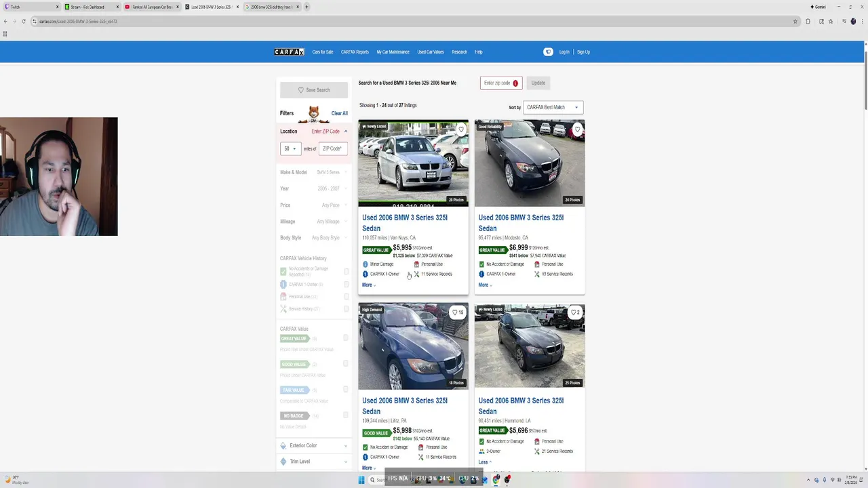Click the CARFAX 1-Owner badge icon on Modesto listing
Screen dimensions: 868x488
481,274
